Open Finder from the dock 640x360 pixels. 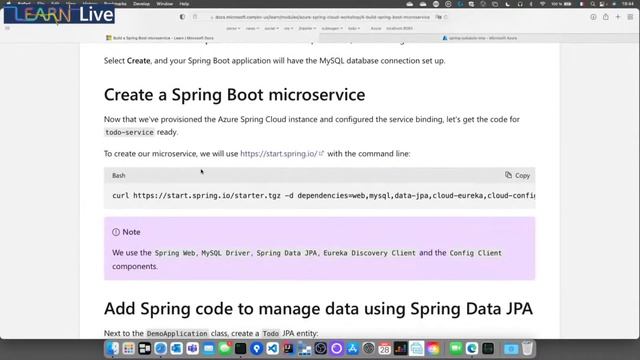click(x=112, y=349)
